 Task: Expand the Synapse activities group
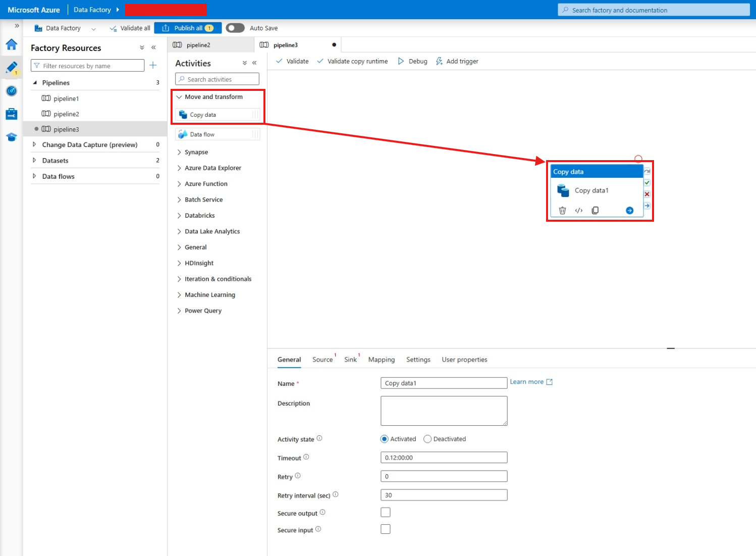(x=179, y=152)
